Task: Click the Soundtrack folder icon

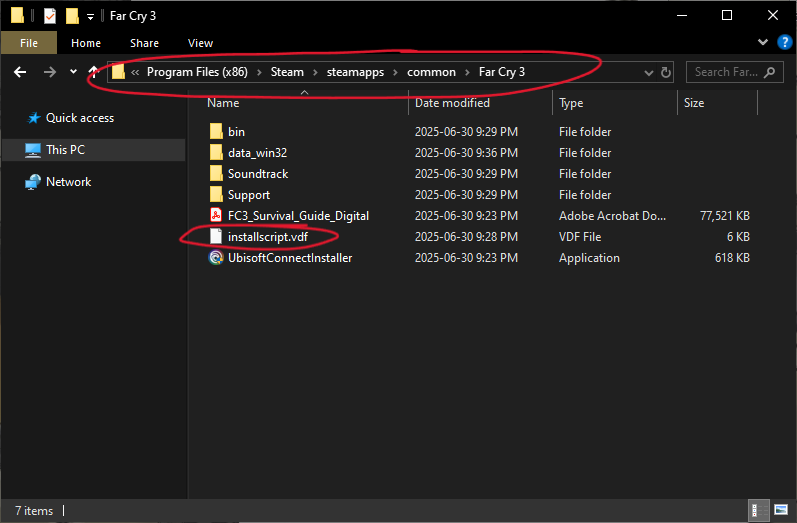Action: [x=216, y=173]
